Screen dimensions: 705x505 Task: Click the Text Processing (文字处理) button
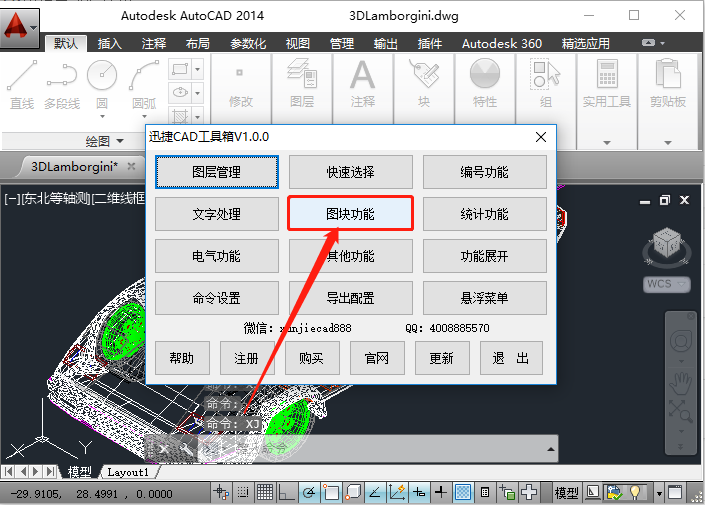(217, 214)
